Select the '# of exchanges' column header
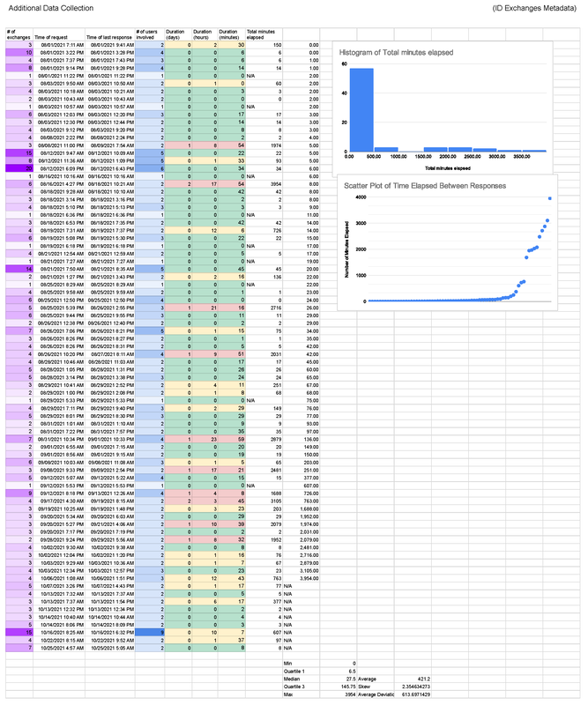Viewport: 588px width, 705px height. pyautogui.click(x=19, y=34)
